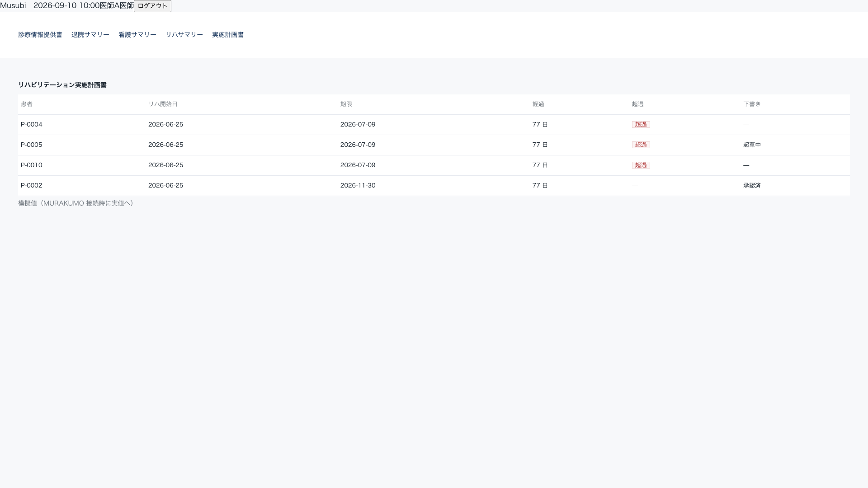Open the 診療情報提供書 tab
Viewport: 868px width, 488px height.
pyautogui.click(x=40, y=35)
